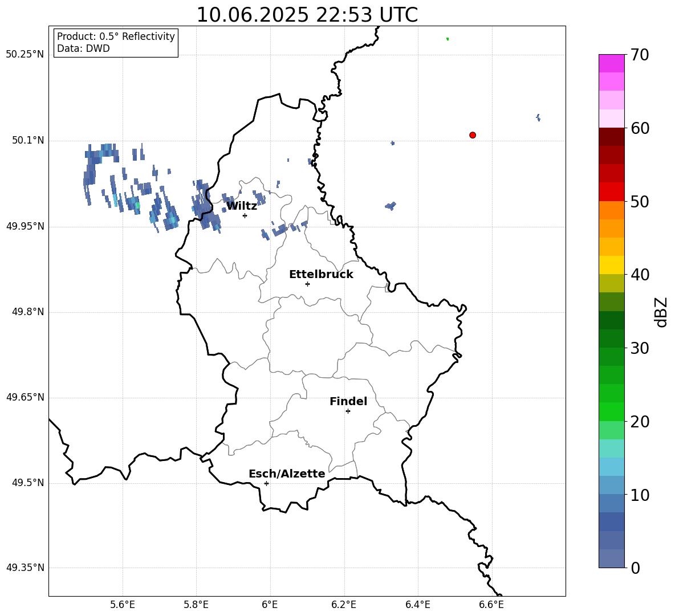Click the 'Wiltz' city label
The image size is (675, 616).
click(242, 206)
